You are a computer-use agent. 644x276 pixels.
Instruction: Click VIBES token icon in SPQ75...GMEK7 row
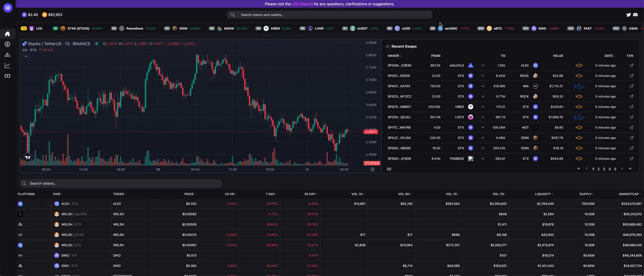471,107
